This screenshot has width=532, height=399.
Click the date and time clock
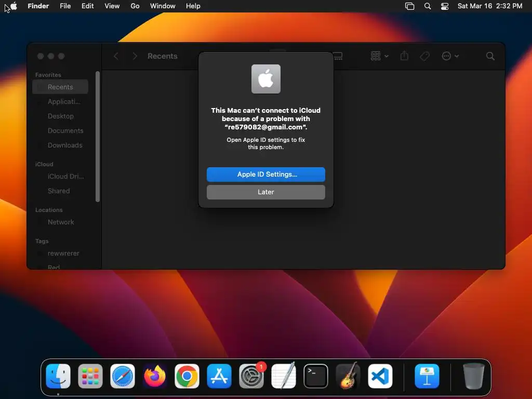(490, 6)
